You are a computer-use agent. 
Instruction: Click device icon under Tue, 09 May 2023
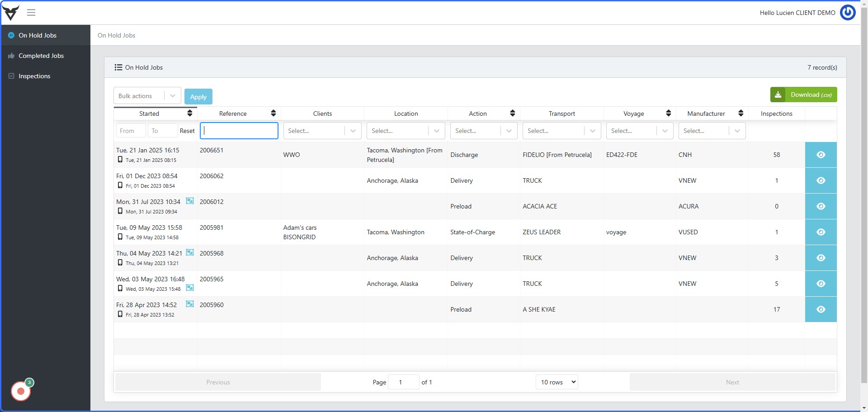coord(120,237)
